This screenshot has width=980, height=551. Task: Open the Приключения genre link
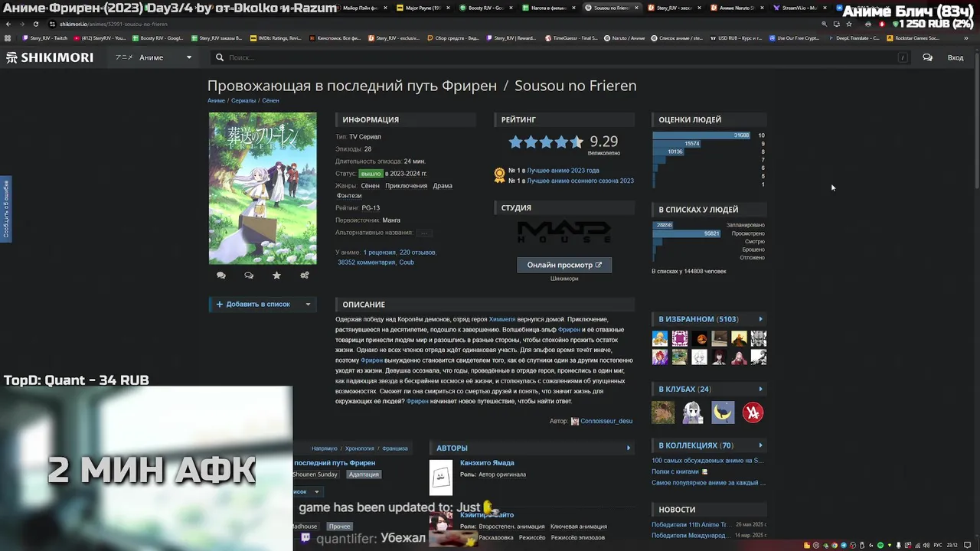point(406,185)
